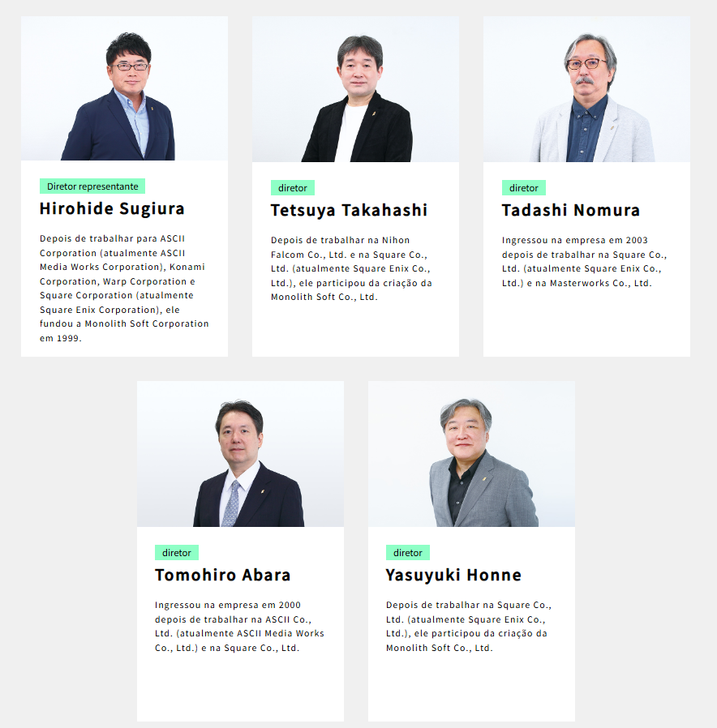The width and height of the screenshot is (717, 728).
Task: Click Tadashi Nomura's portrait photo
Action: 586,89
